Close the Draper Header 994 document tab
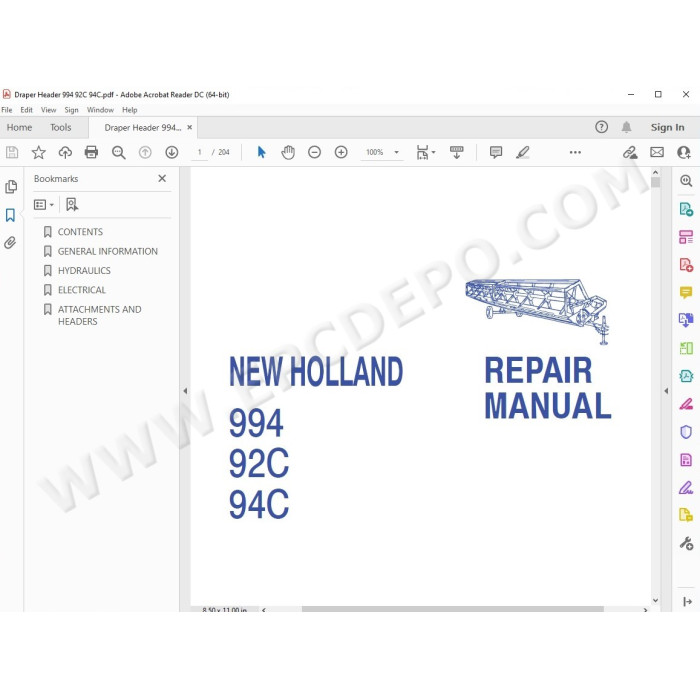The height and width of the screenshot is (700, 700). 190,128
